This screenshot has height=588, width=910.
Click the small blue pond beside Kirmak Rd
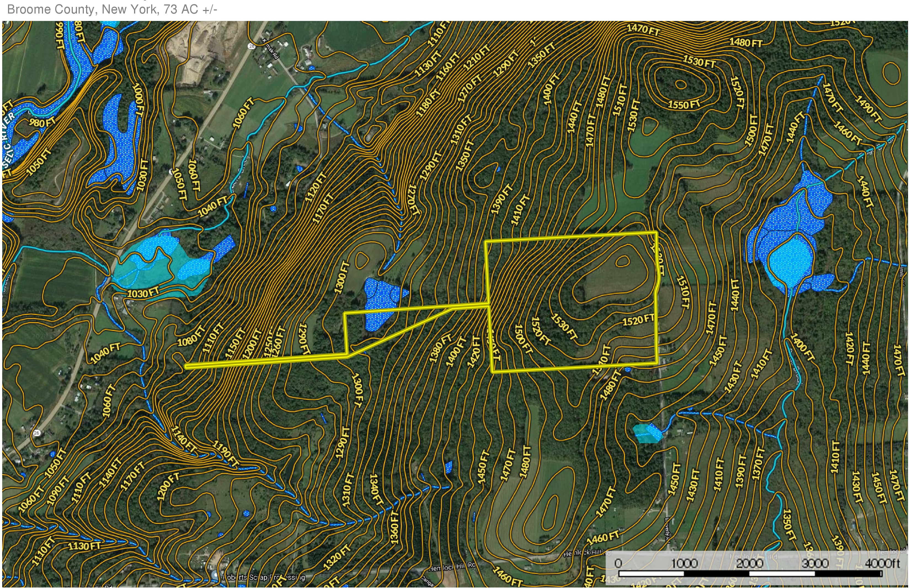[312, 68]
